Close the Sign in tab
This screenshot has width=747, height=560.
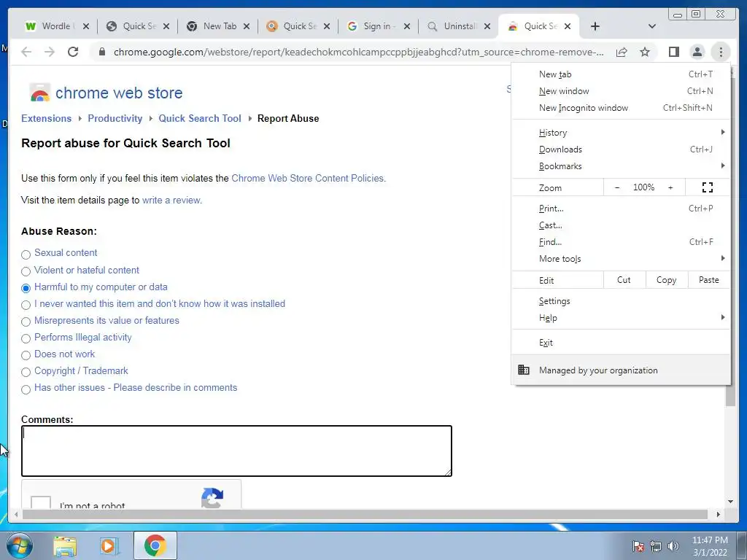[407, 26]
